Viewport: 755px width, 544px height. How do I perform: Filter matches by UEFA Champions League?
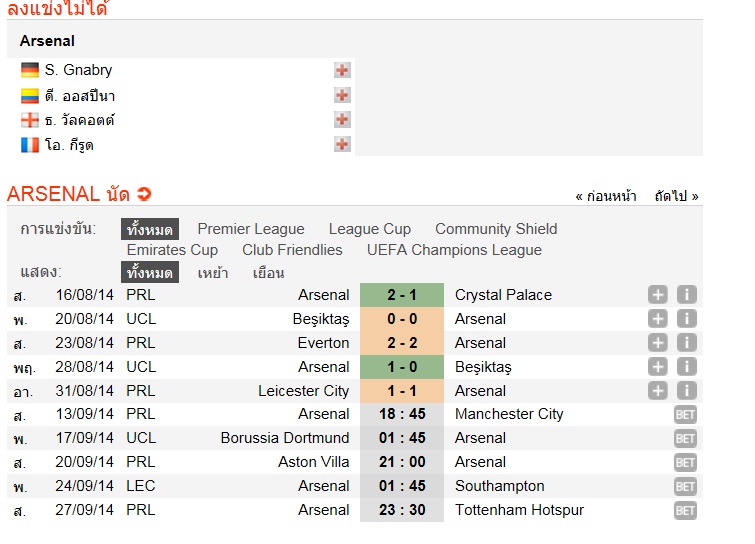(x=454, y=250)
